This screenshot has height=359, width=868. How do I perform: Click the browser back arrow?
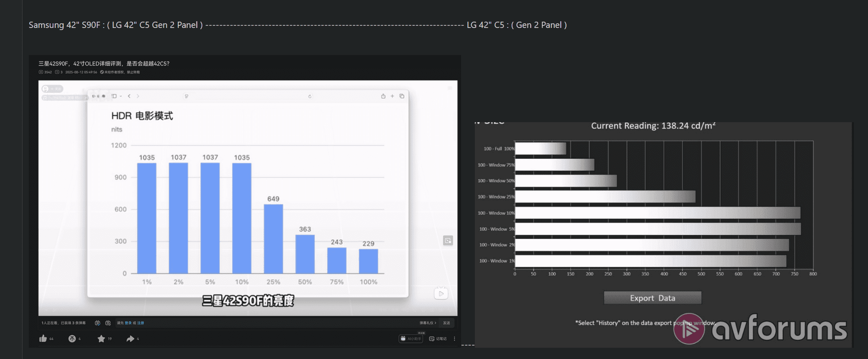coord(129,96)
